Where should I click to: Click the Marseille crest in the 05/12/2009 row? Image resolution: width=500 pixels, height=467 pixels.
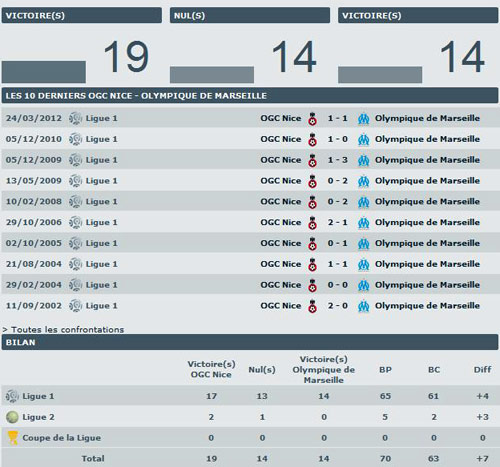[x=363, y=160]
